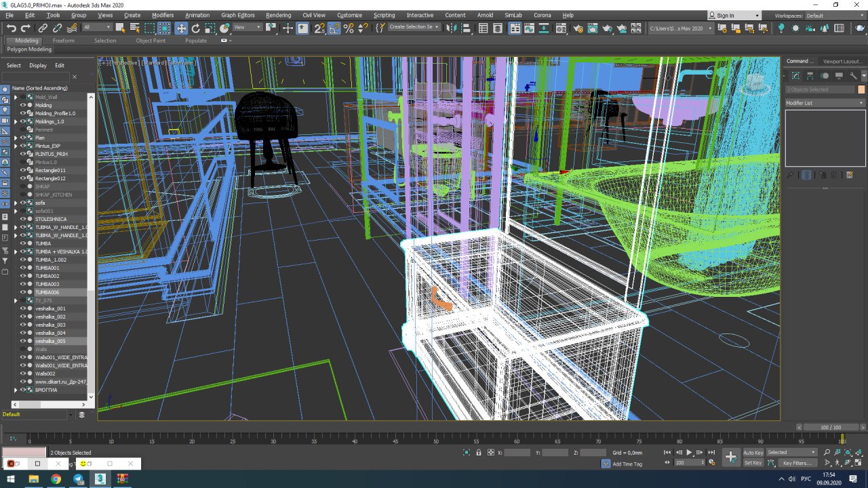This screenshot has width=868, height=488.
Task: Open the Render Setup teapot icon
Action: coord(578,28)
